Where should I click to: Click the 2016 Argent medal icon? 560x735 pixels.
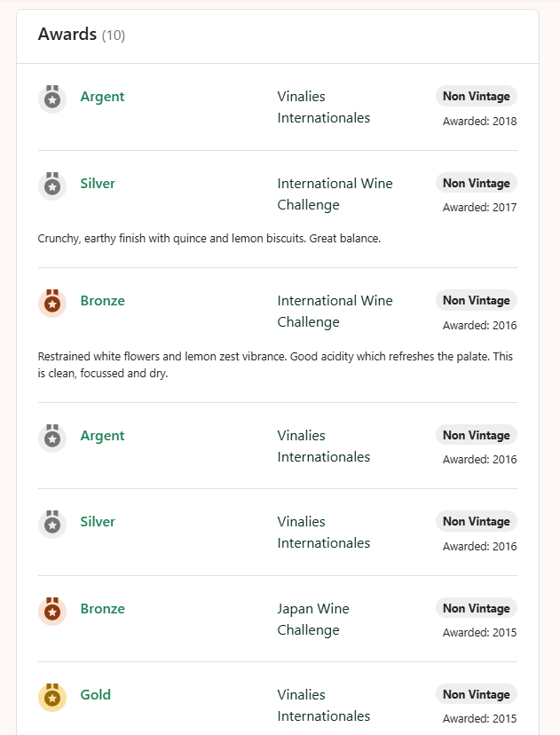tap(52, 437)
